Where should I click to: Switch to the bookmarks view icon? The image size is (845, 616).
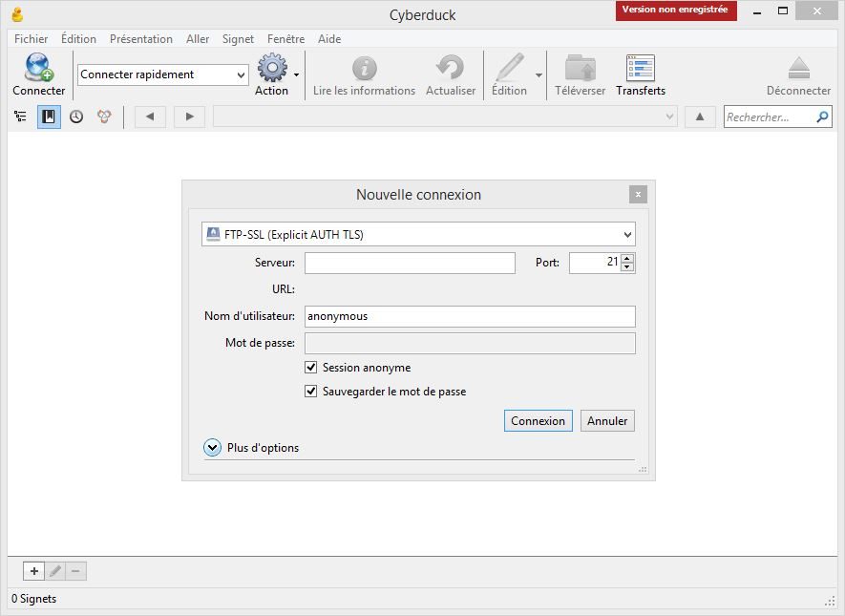49,117
